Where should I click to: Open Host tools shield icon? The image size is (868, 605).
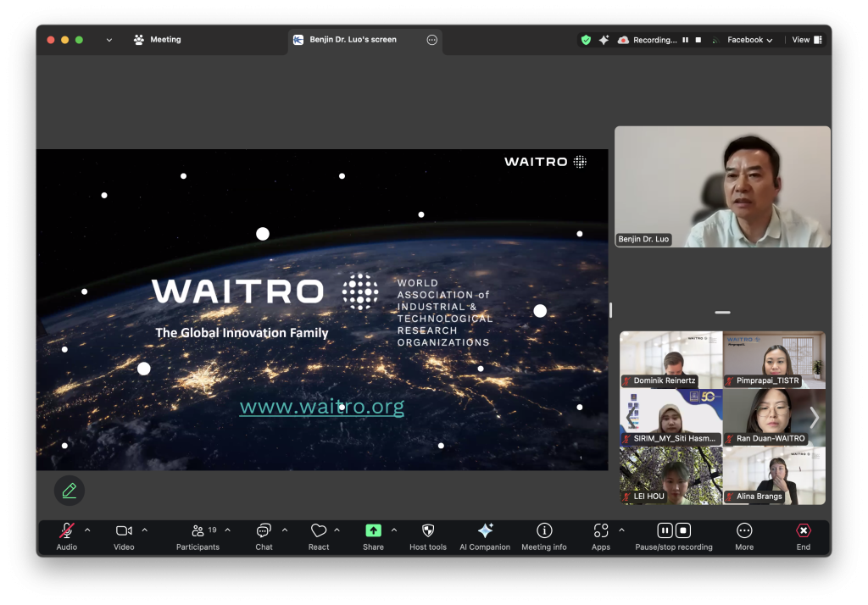click(x=428, y=531)
